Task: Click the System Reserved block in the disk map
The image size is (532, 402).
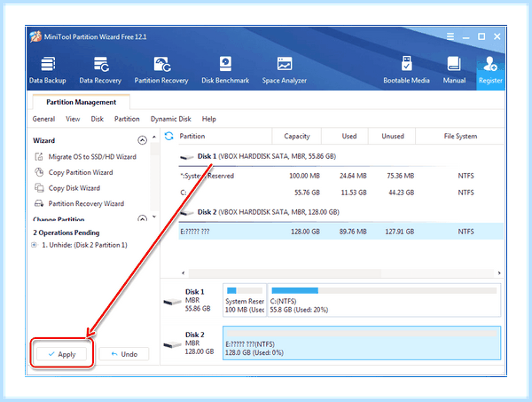Action: pyautogui.click(x=245, y=300)
